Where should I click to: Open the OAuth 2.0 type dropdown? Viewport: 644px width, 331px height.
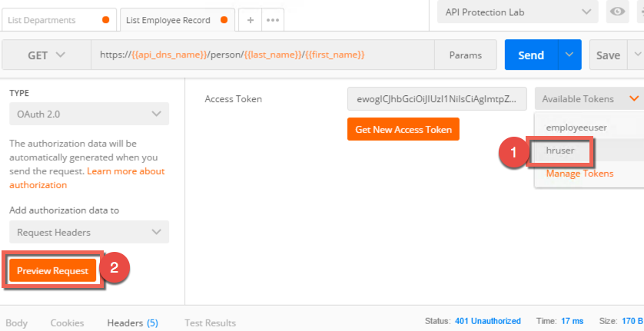[89, 114]
